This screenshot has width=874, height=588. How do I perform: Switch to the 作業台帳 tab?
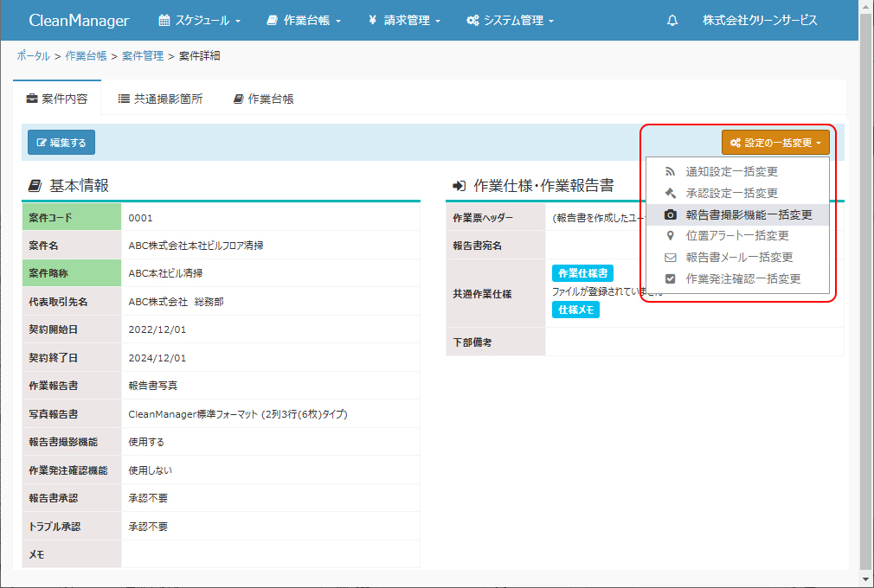pyautogui.click(x=264, y=99)
